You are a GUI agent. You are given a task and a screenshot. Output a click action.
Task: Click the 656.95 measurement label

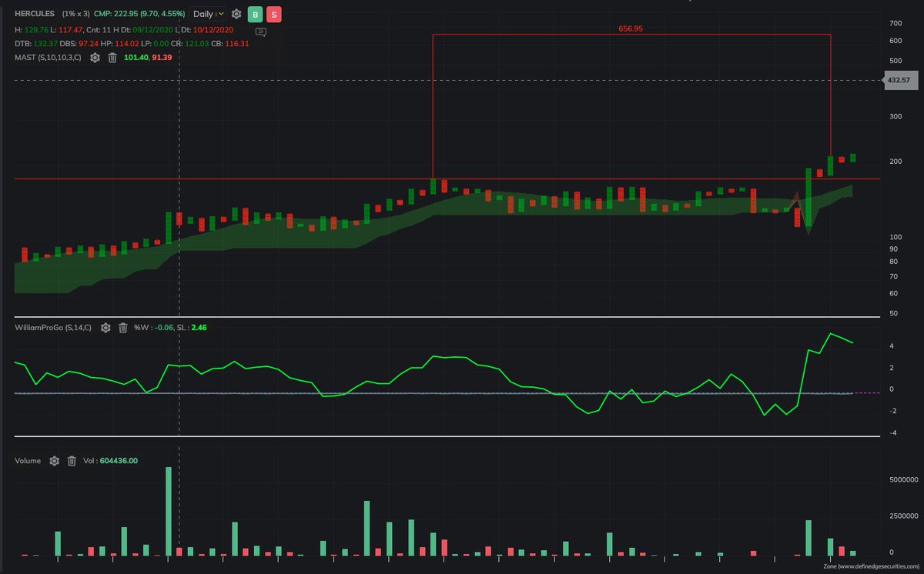(631, 28)
